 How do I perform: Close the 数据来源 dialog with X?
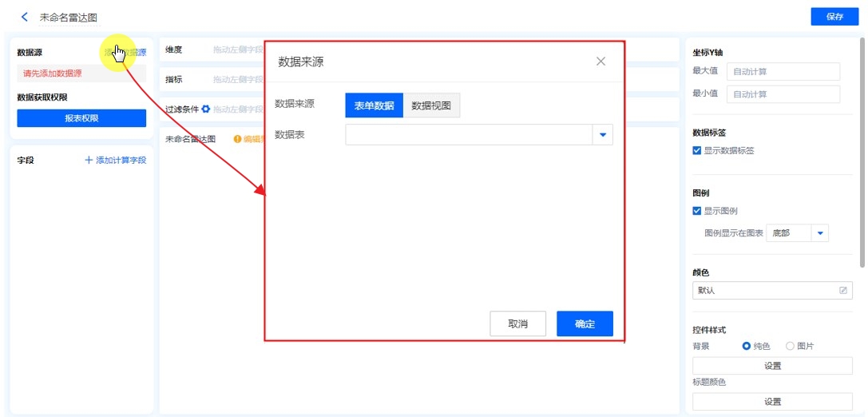click(x=600, y=62)
